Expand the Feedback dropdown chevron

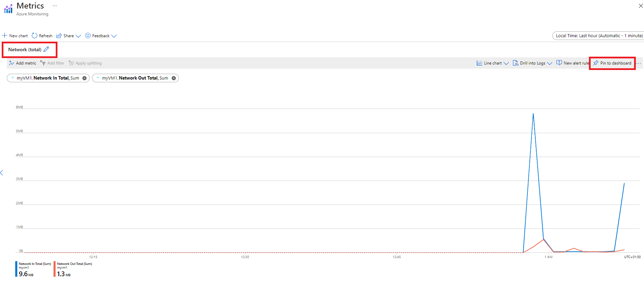click(114, 36)
